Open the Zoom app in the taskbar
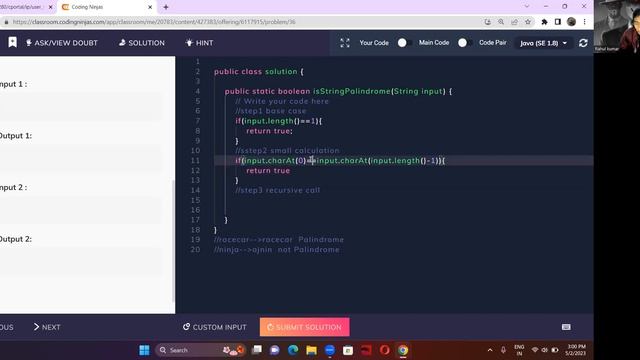The image size is (640, 360). [x=330, y=350]
